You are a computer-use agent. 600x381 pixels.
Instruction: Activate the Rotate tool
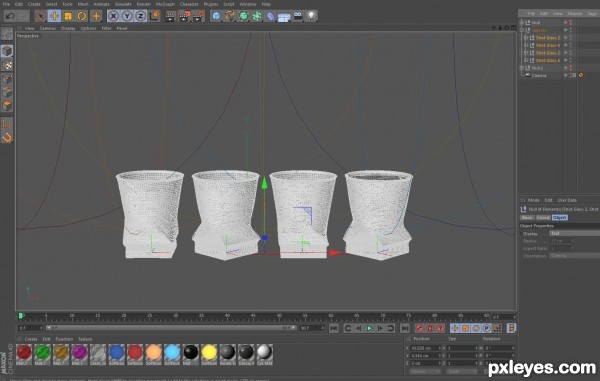coord(82,16)
